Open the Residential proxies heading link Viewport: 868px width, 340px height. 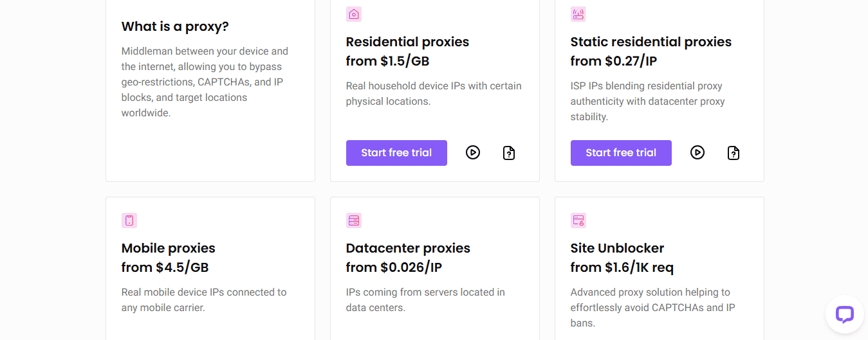point(407,42)
